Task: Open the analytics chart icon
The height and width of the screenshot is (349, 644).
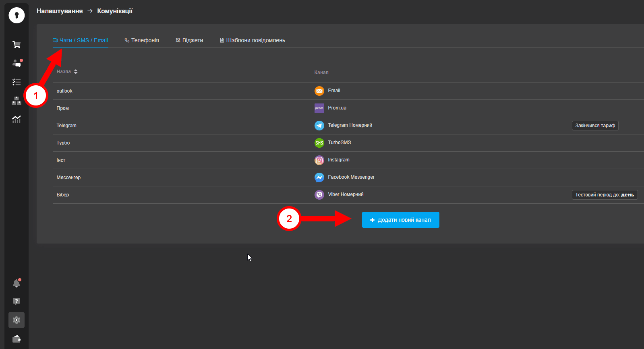Action: point(17,119)
